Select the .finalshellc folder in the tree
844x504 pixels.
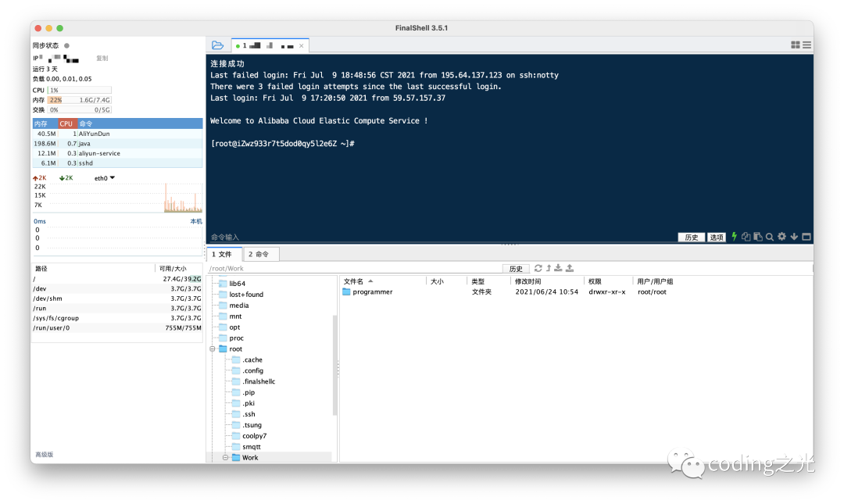point(253,381)
